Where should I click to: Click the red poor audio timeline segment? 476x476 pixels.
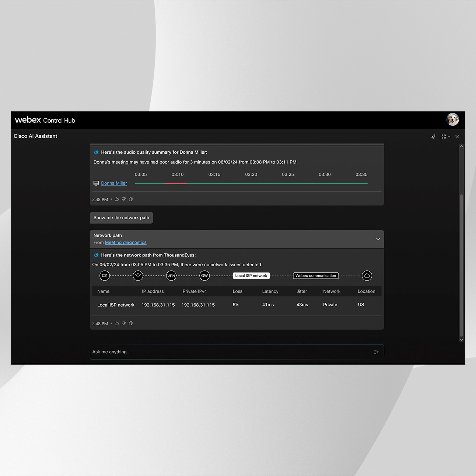[176, 183]
